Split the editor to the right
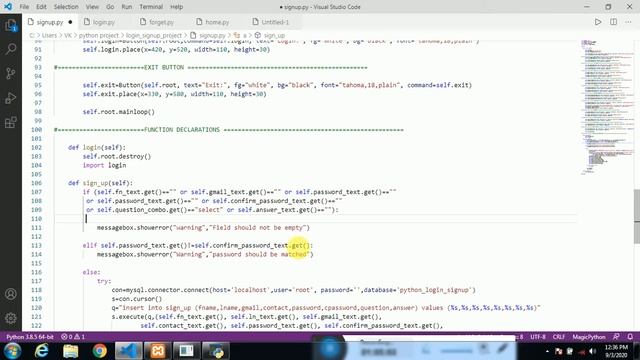Viewport: 640px width, 360px height. pos(613,22)
